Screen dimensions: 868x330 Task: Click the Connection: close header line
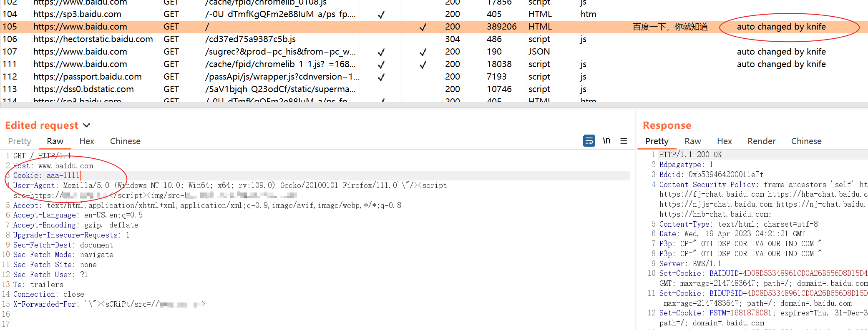tap(48, 294)
